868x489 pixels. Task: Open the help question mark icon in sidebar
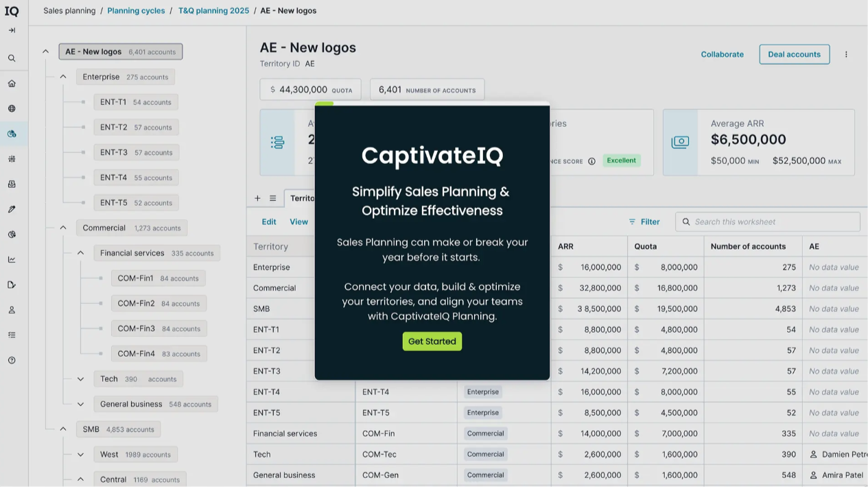coord(12,360)
